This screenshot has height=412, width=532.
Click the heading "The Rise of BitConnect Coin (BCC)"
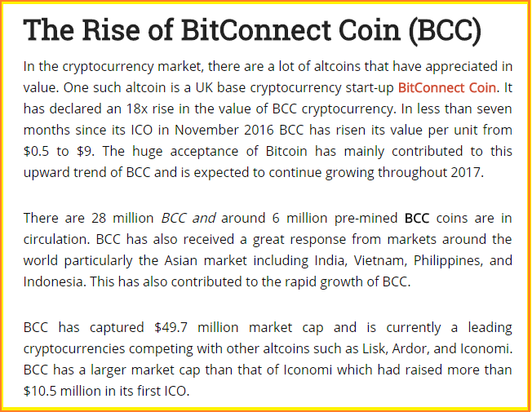[252, 32]
